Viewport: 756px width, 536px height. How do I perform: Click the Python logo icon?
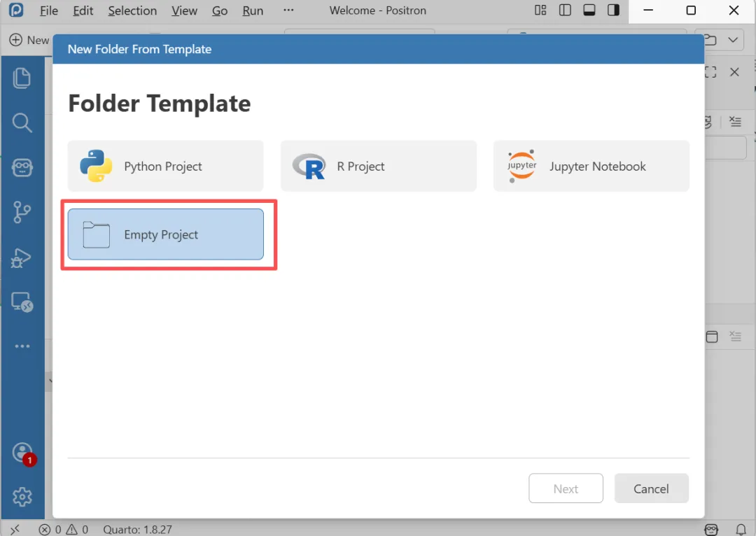pyautogui.click(x=96, y=166)
